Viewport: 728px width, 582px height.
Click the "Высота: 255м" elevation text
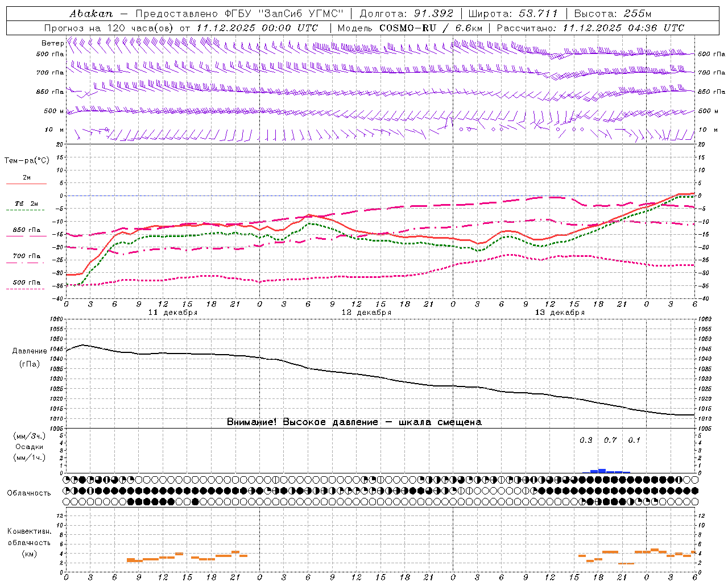pos(613,13)
